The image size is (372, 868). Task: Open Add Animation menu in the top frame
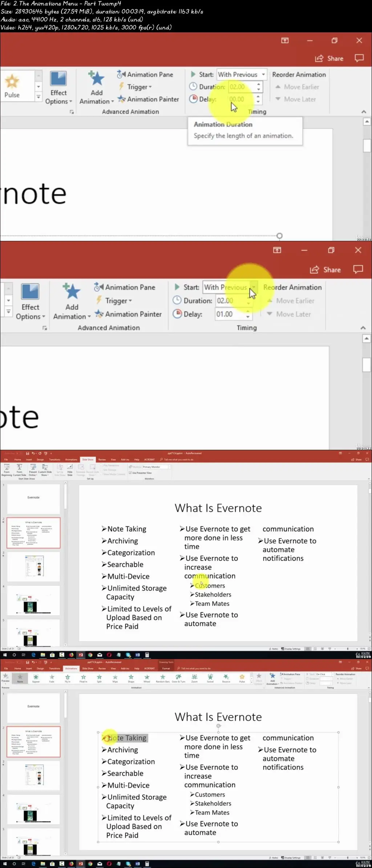tap(96, 88)
